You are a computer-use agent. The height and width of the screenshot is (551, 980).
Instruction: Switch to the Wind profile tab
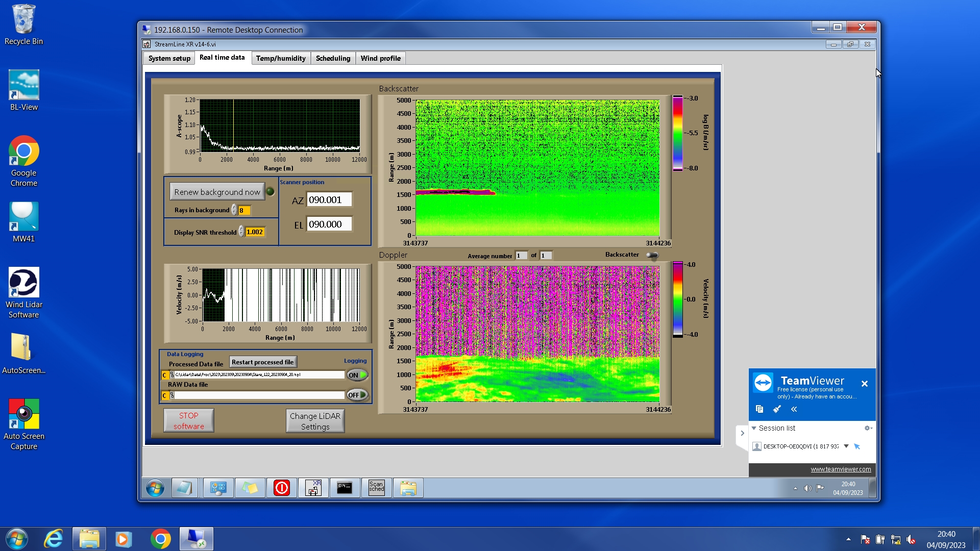(x=380, y=58)
